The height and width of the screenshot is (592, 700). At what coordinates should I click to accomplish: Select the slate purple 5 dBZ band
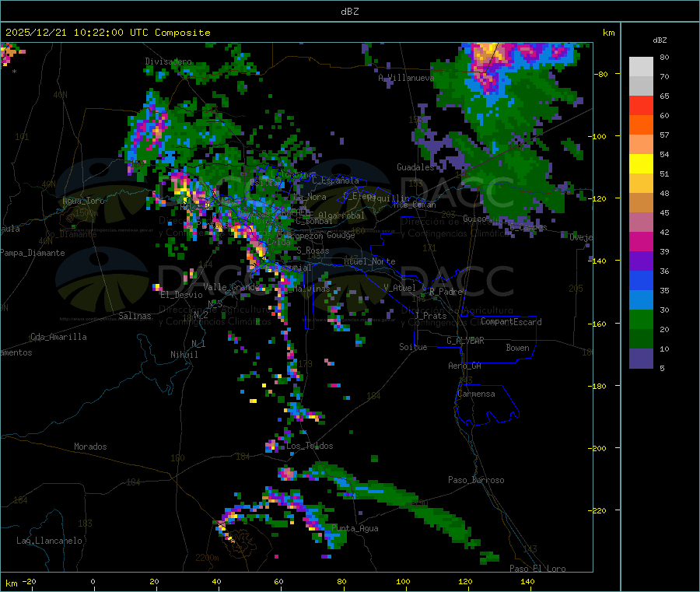click(641, 359)
